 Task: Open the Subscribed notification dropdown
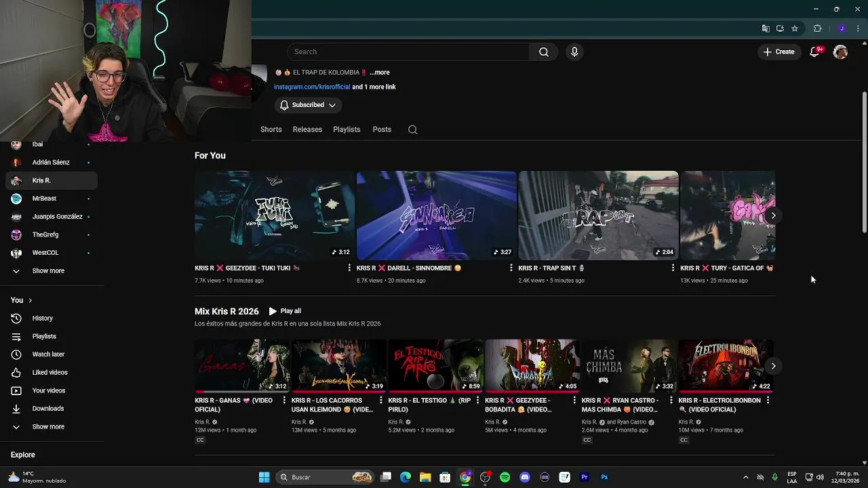[309, 105]
